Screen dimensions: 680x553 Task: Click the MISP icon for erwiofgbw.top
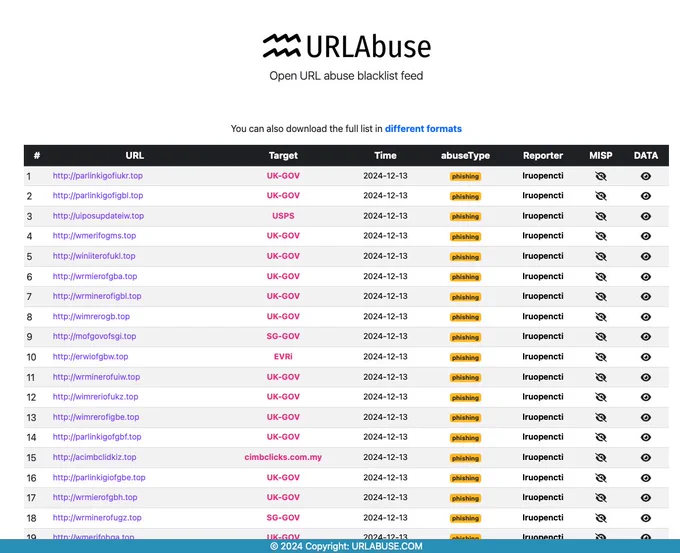tap(601, 357)
